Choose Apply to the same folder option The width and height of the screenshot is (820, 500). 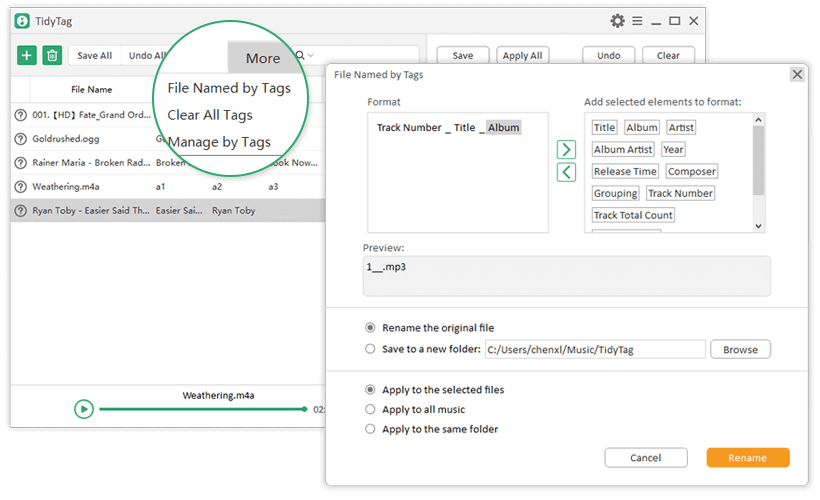coord(371,429)
